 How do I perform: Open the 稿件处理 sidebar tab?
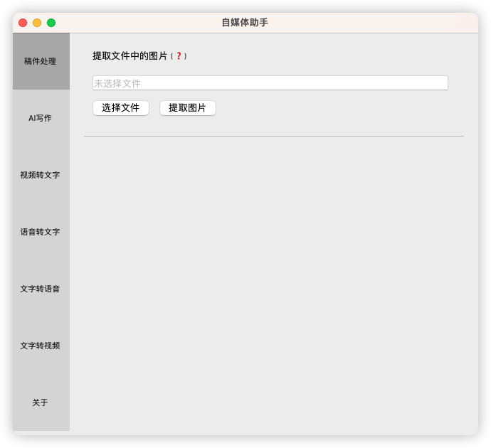click(x=41, y=61)
